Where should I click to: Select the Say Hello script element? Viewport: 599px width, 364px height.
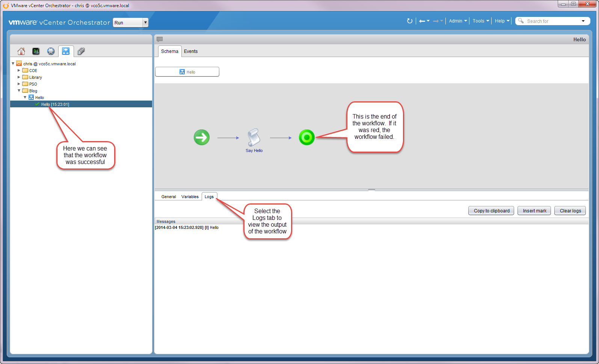[x=254, y=139]
